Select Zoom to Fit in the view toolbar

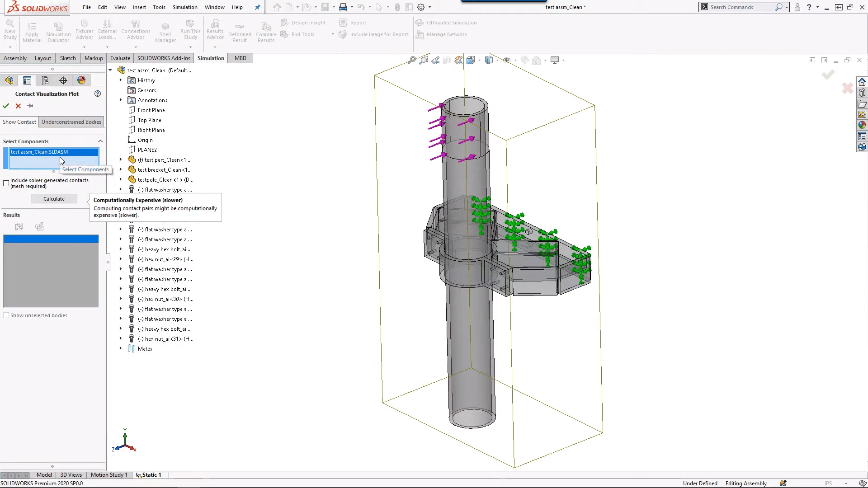412,60
